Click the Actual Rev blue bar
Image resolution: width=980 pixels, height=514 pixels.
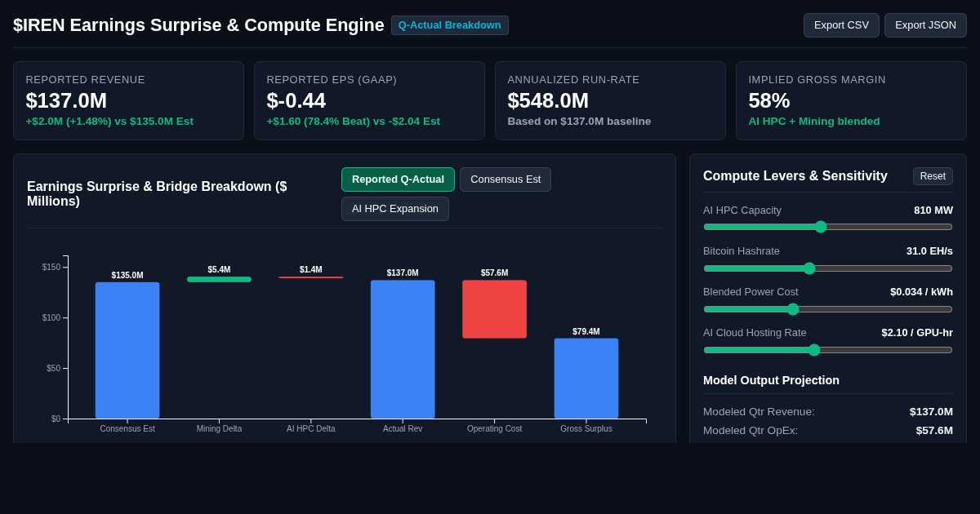click(x=403, y=349)
